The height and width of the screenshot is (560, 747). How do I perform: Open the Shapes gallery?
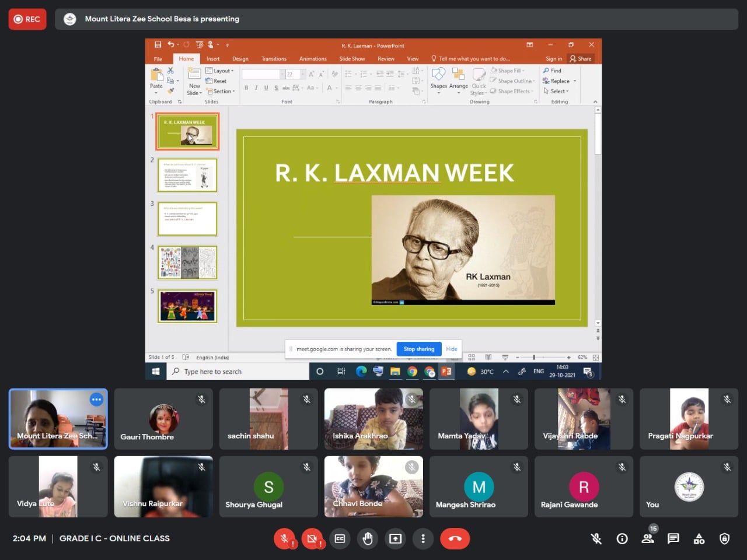[x=439, y=80]
